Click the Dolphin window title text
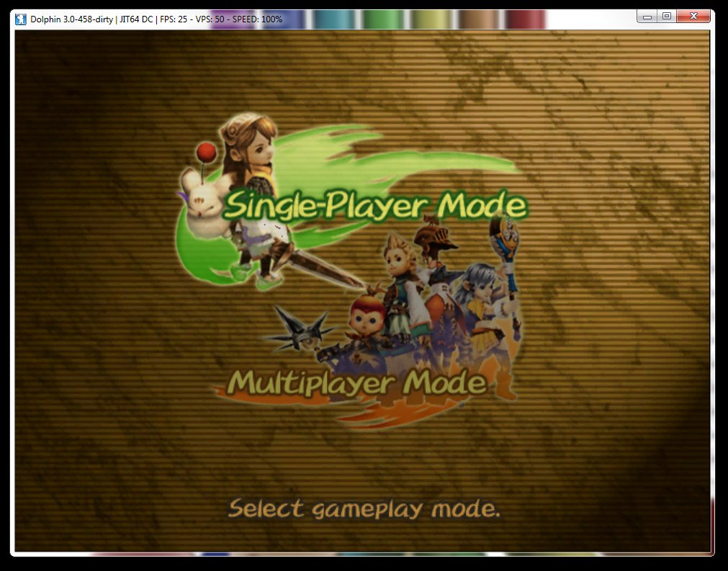 (x=156, y=18)
